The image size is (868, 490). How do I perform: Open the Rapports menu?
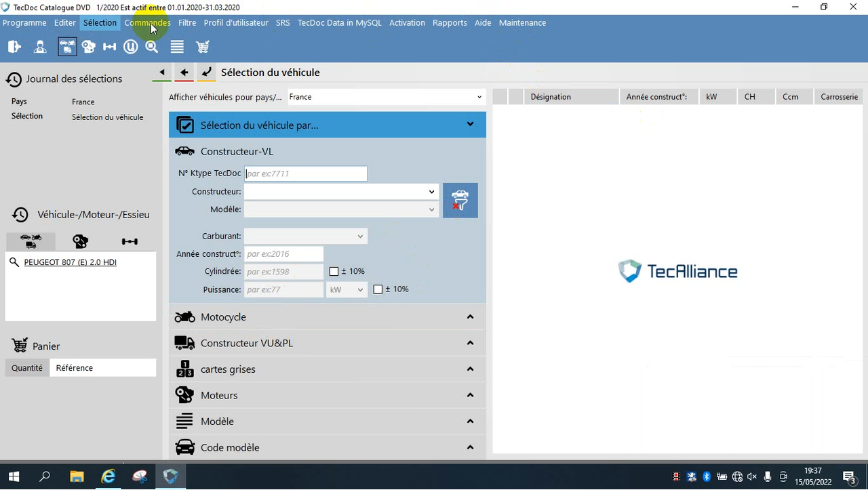(450, 22)
